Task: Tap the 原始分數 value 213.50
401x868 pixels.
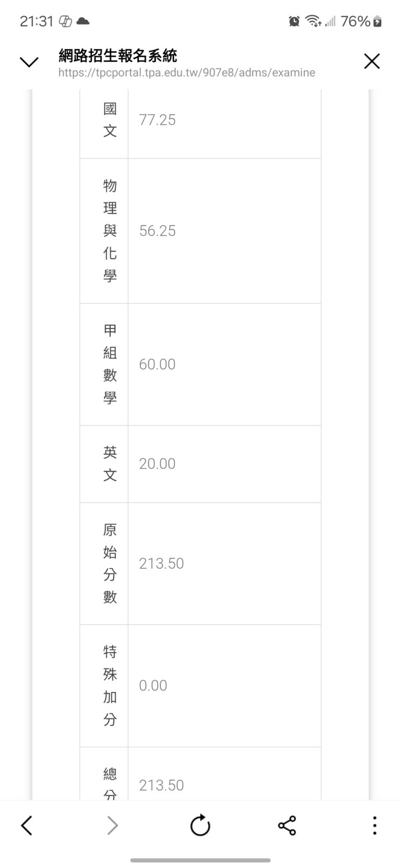Action: [161, 563]
